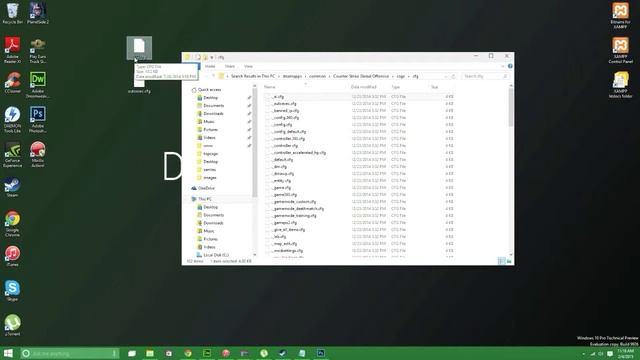This screenshot has height=360, width=640.
Task: Jump to common in the breadcrumb path
Action: point(318,76)
